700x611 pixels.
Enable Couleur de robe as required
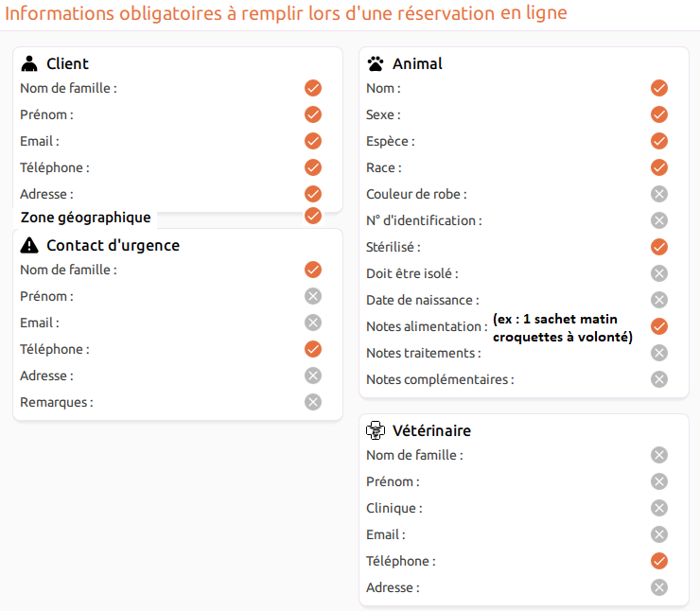(x=659, y=194)
